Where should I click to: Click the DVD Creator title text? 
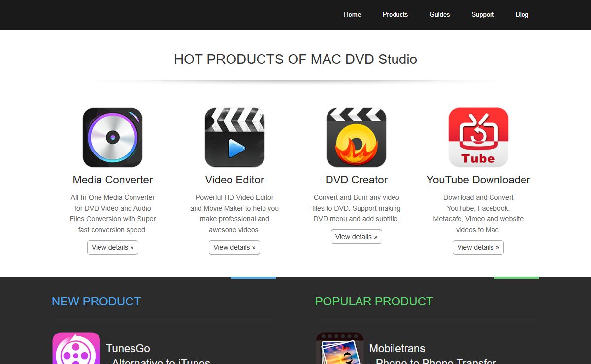point(357,180)
